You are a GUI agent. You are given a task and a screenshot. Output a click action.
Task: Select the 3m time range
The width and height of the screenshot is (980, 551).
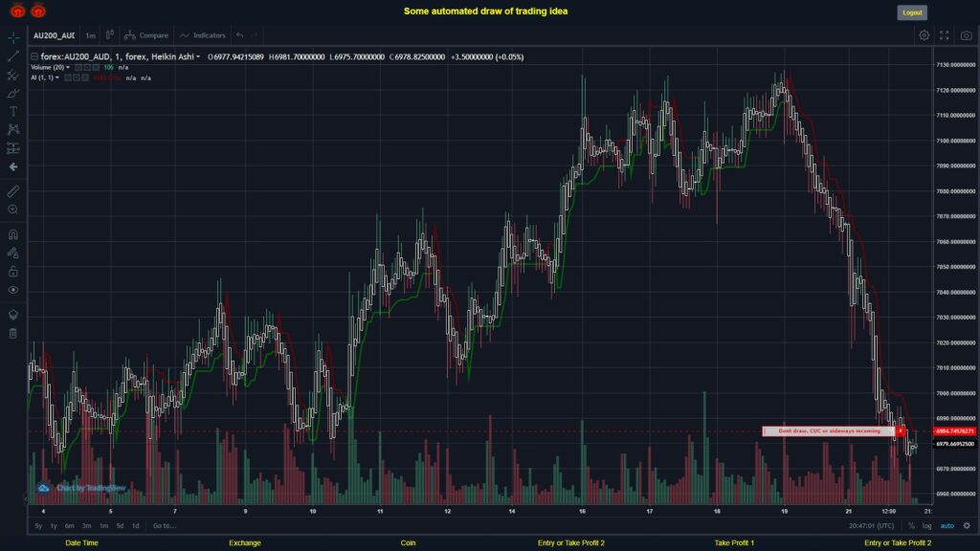pos(86,525)
